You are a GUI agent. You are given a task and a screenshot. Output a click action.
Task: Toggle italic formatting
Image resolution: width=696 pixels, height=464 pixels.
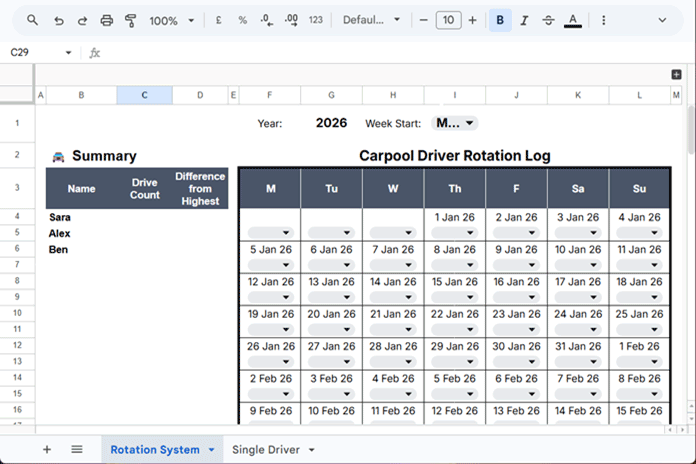click(x=524, y=20)
